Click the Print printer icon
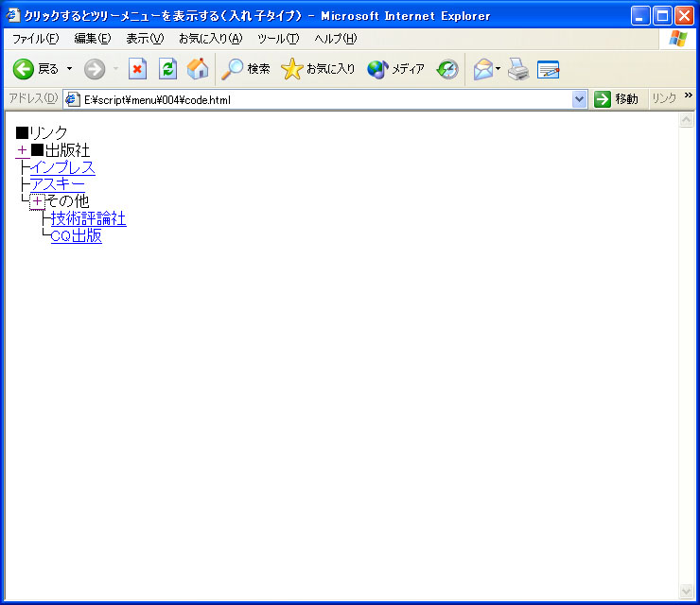The width and height of the screenshot is (700, 605). coord(517,69)
